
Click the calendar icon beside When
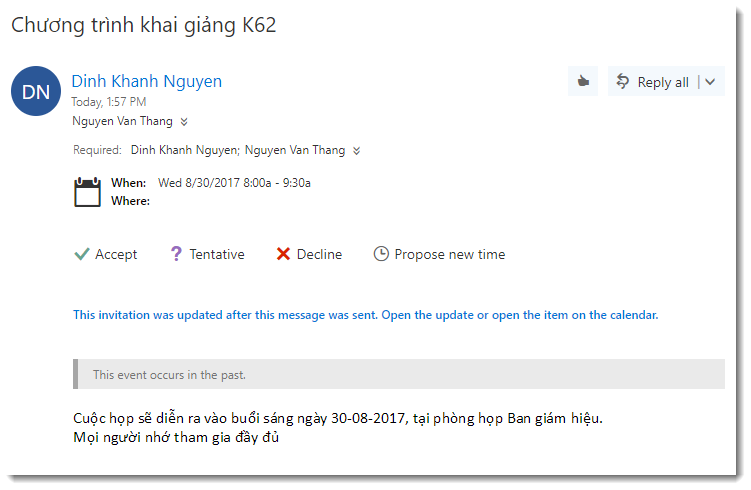point(88,191)
